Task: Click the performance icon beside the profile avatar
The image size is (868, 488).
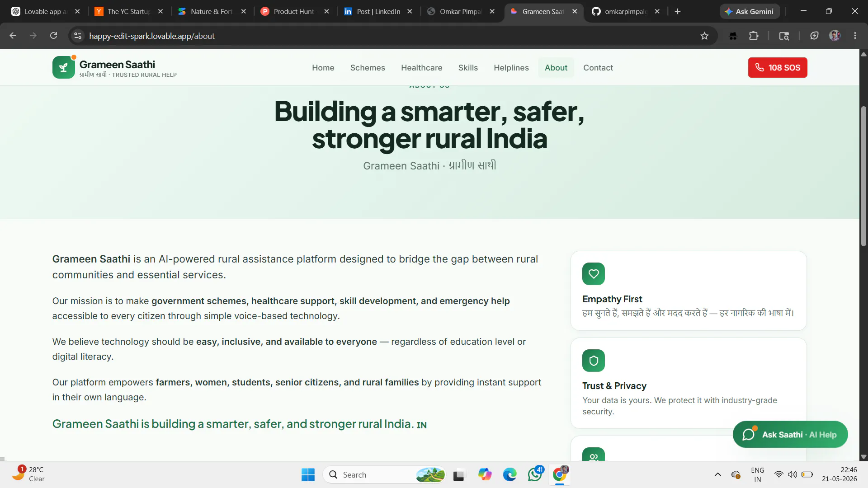Action: (814, 36)
